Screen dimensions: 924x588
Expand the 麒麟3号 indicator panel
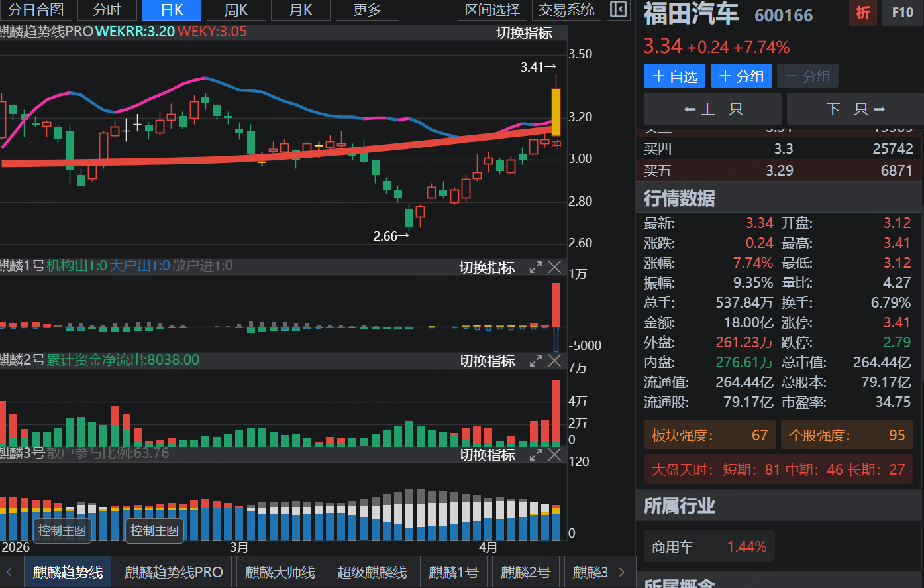coord(536,455)
